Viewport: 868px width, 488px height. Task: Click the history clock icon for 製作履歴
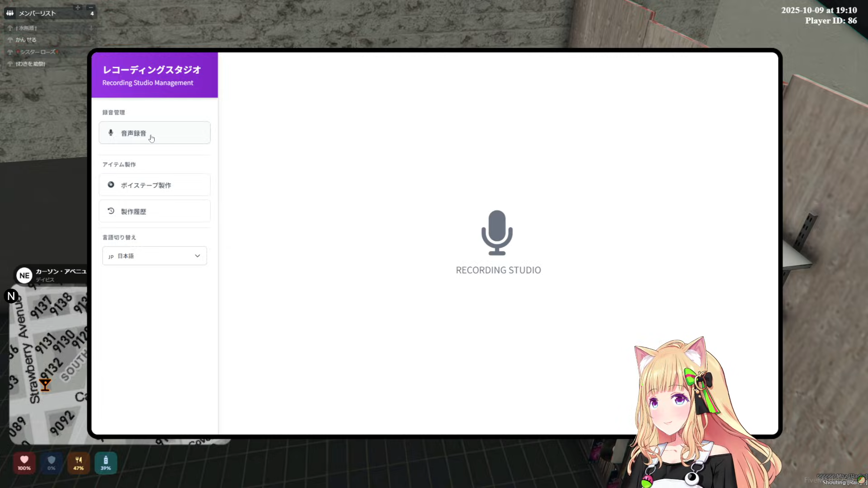pos(111,211)
